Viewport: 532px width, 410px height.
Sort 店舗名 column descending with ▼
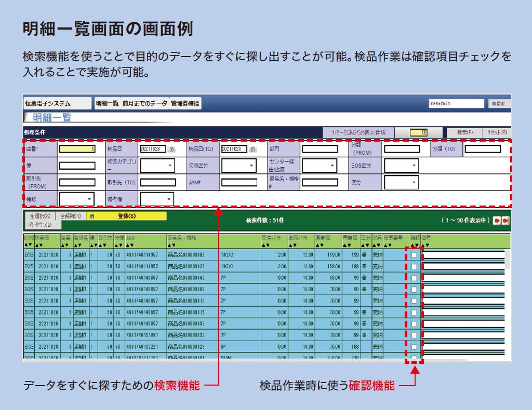tap(79, 245)
